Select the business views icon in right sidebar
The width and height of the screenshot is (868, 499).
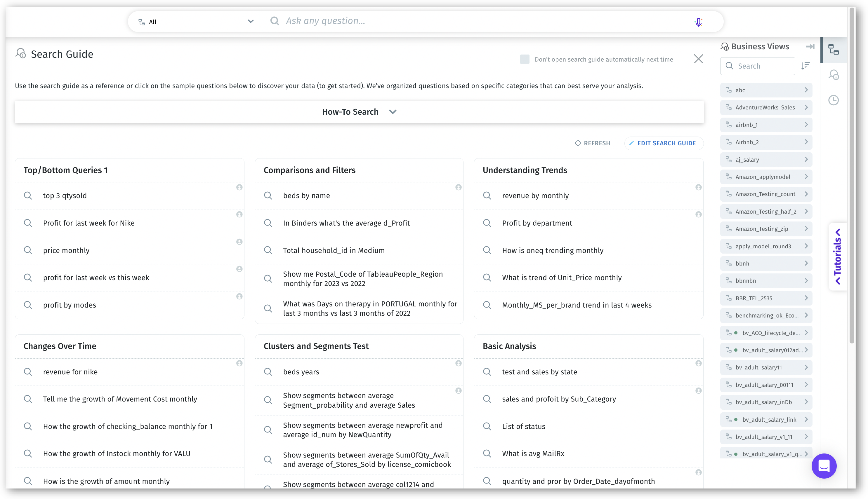click(x=833, y=50)
